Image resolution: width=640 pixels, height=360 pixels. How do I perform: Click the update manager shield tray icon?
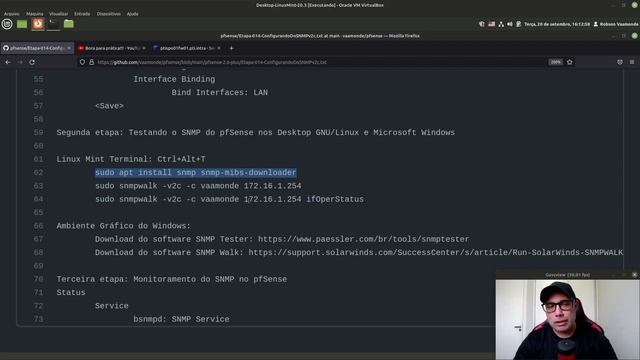pos(482,24)
